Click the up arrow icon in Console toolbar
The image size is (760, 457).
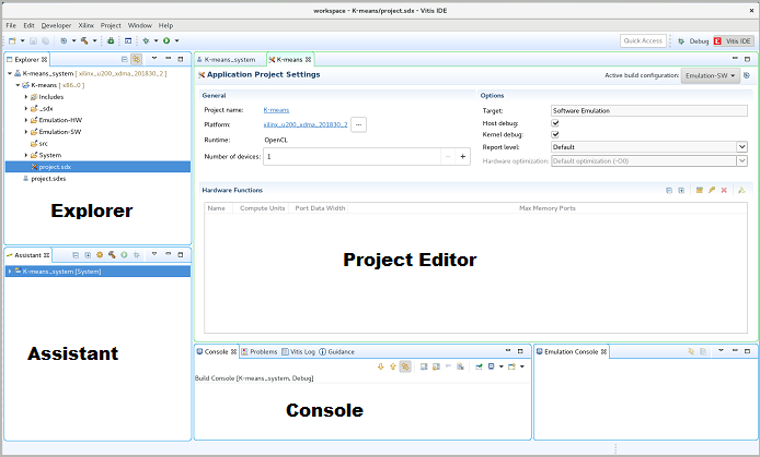[x=393, y=367]
